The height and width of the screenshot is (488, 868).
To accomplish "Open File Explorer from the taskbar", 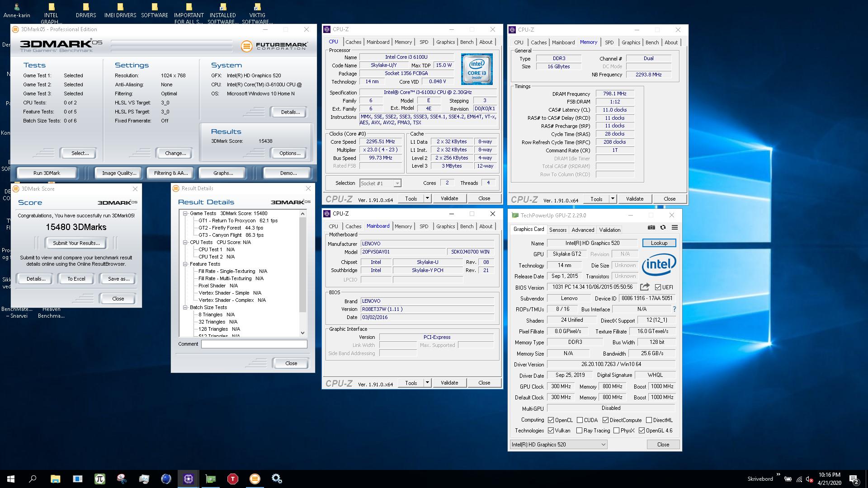I will point(55,479).
